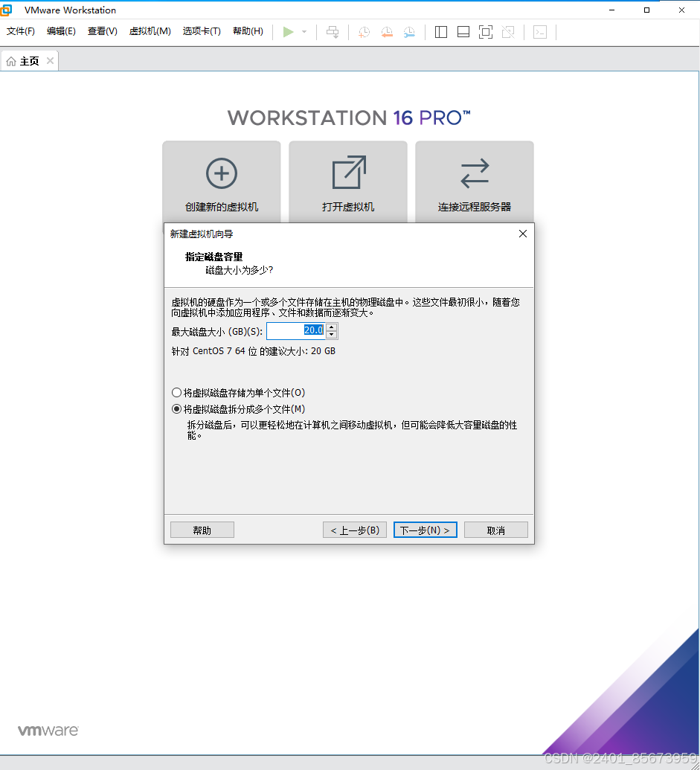The image size is (700, 770).
Task: Click the 创建新的虚拟机 plus tile
Action: 222,182
